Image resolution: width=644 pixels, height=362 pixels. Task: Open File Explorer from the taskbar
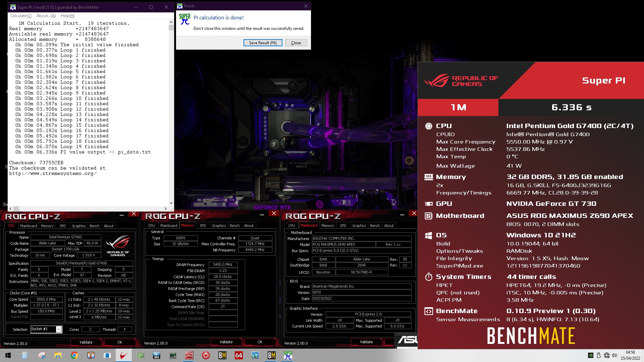click(x=58, y=355)
